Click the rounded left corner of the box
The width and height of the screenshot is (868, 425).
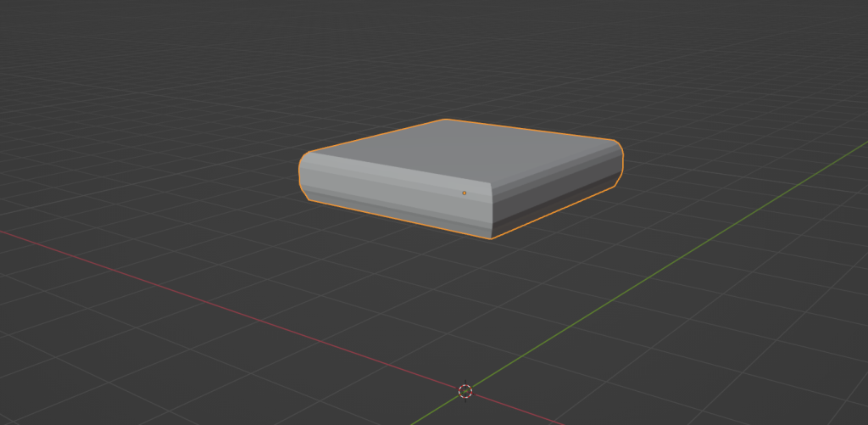pos(303,176)
